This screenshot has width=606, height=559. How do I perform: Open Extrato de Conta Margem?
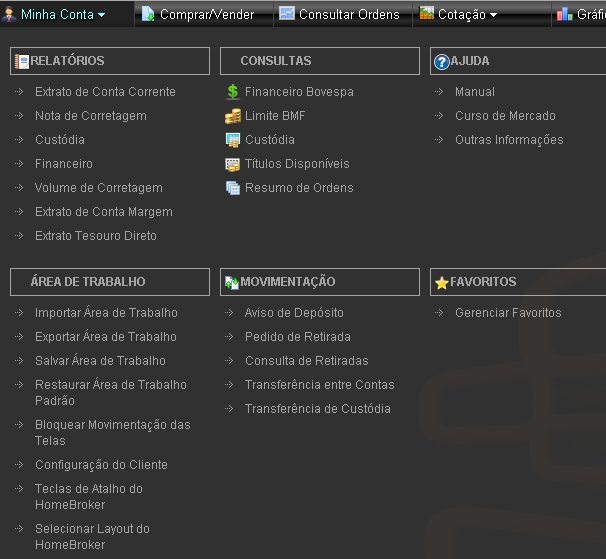(104, 212)
